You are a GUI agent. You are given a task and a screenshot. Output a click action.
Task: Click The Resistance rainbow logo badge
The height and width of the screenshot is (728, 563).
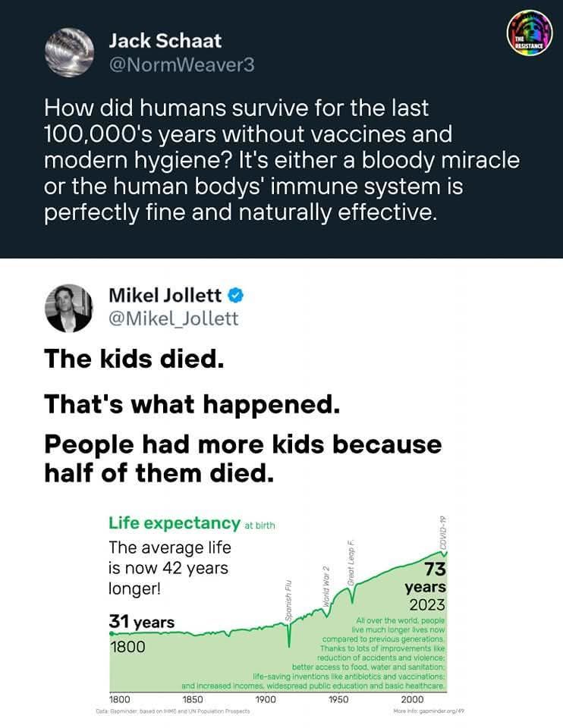[x=529, y=33]
